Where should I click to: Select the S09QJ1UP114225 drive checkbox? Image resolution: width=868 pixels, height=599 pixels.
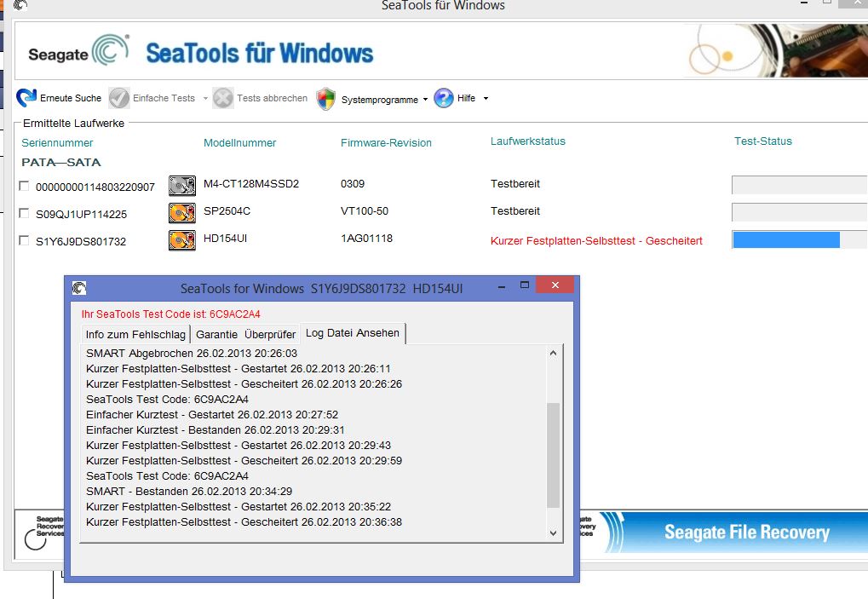(24, 214)
